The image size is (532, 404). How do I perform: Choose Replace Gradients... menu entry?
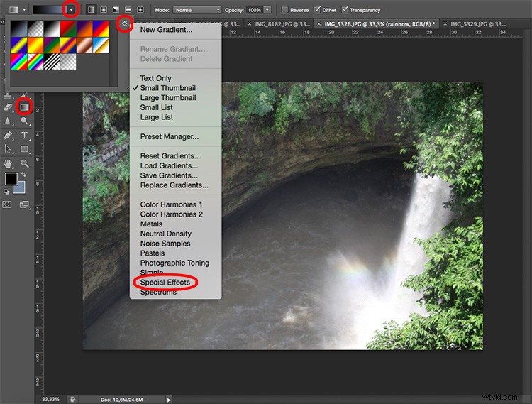click(174, 185)
